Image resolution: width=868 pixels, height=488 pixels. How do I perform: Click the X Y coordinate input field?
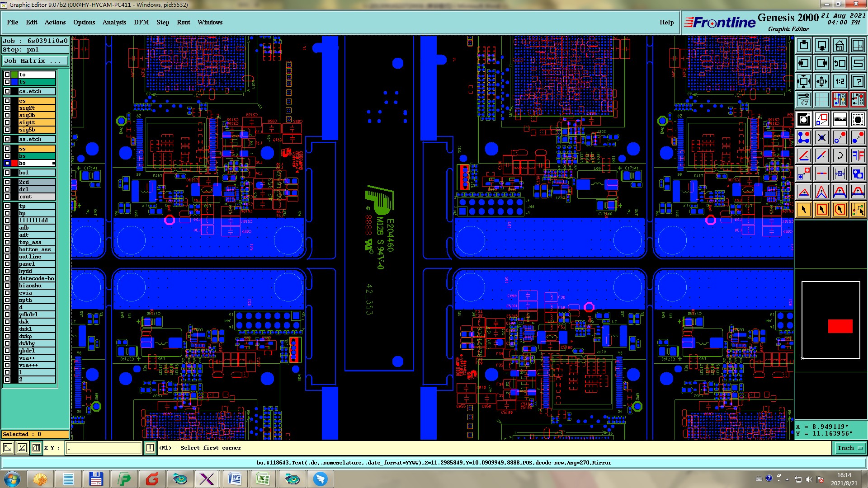point(104,448)
